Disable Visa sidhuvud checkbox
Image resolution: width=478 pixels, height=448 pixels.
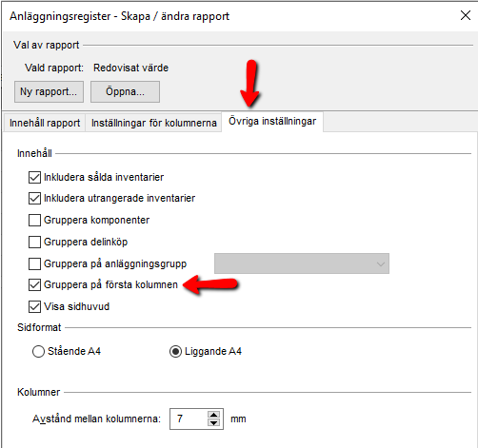(x=34, y=306)
